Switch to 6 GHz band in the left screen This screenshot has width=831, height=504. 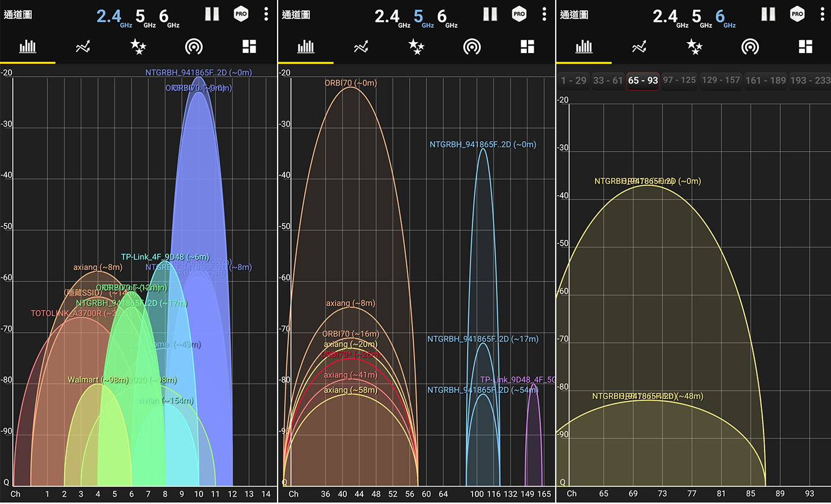coord(169,17)
